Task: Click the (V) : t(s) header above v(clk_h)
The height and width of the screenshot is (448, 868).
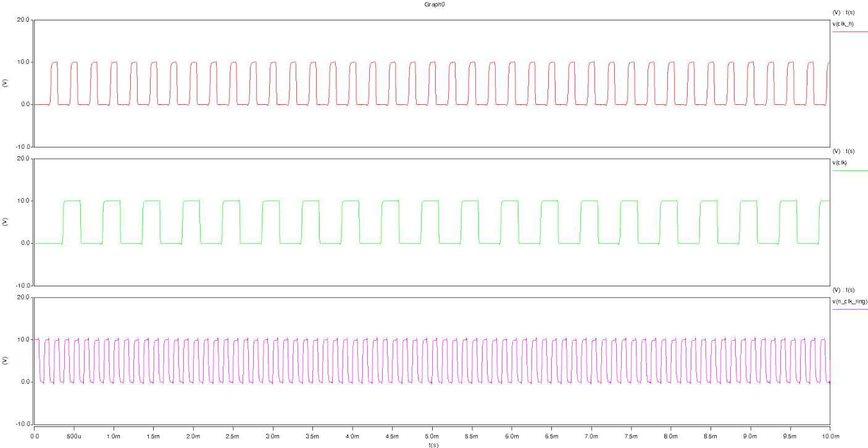Action: (843, 13)
